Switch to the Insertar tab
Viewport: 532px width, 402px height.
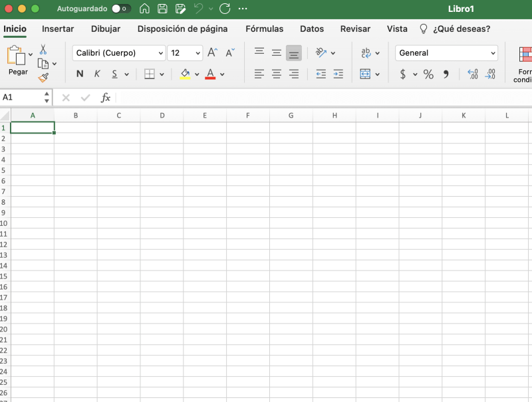(58, 29)
